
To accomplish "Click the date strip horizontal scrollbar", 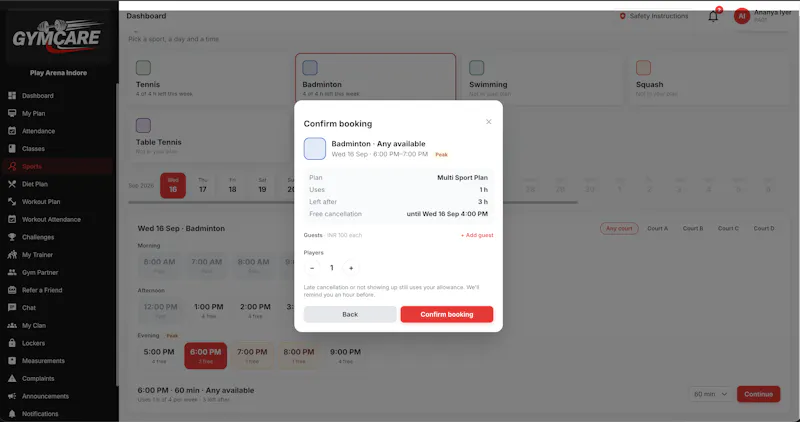I will 353,203.
